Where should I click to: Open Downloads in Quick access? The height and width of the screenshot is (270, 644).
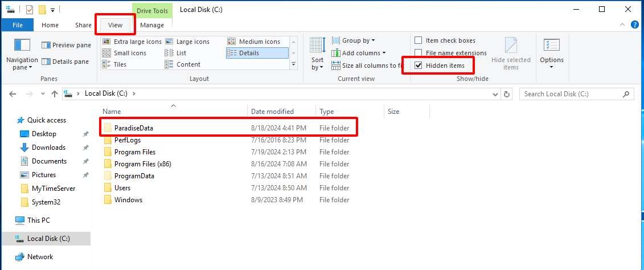48,148
